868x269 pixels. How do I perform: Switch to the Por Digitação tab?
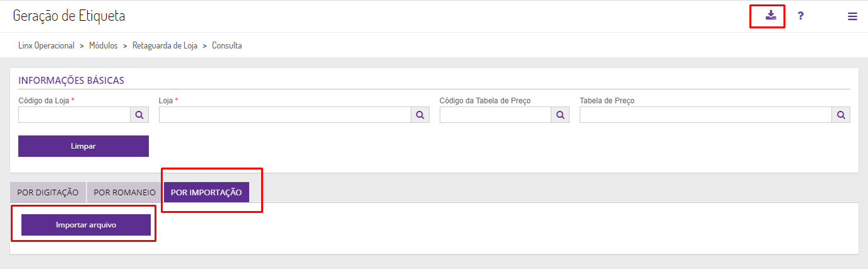(x=48, y=193)
